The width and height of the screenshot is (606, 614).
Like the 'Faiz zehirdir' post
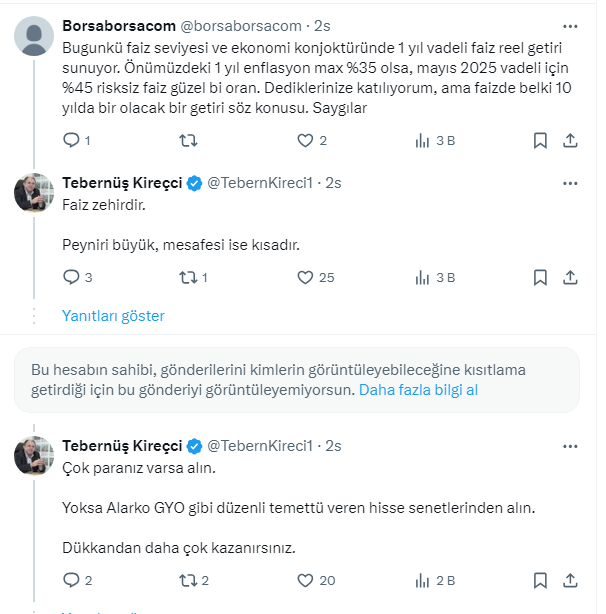(306, 277)
